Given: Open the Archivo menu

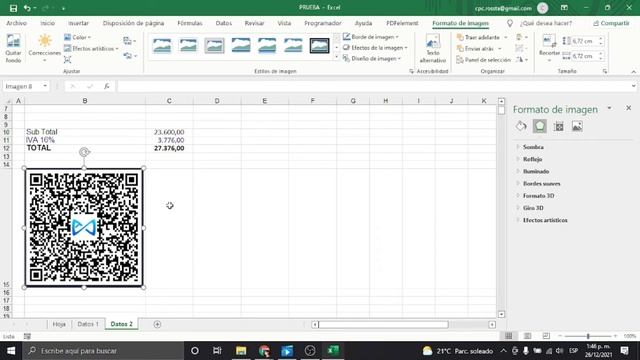Looking at the screenshot, I should pyautogui.click(x=16, y=23).
